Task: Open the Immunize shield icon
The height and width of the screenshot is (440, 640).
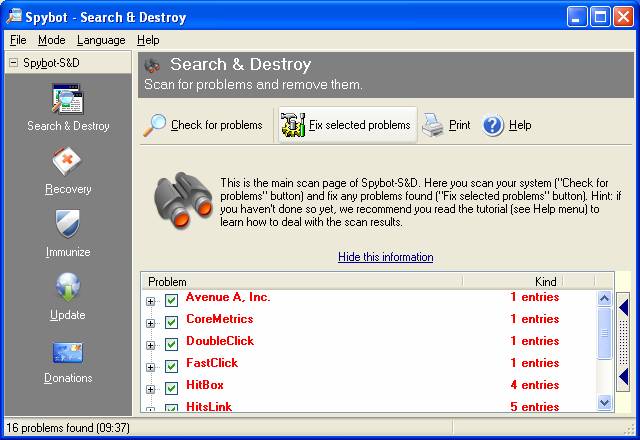Action: pos(67,223)
